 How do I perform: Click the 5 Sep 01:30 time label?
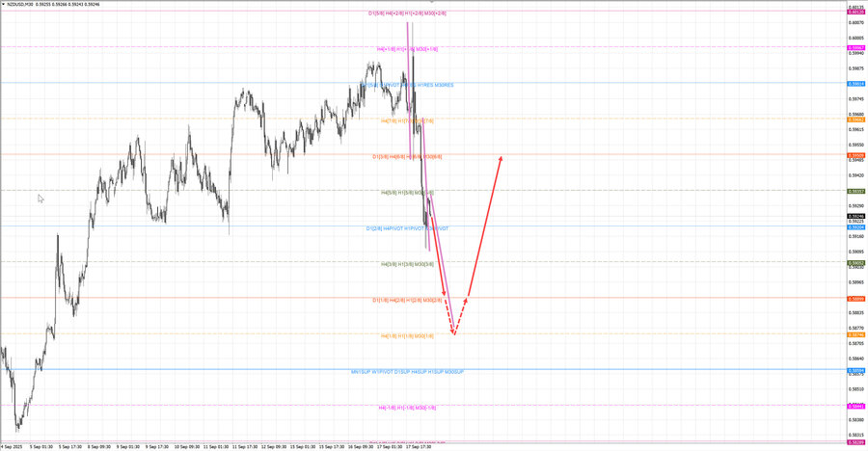[41, 446]
